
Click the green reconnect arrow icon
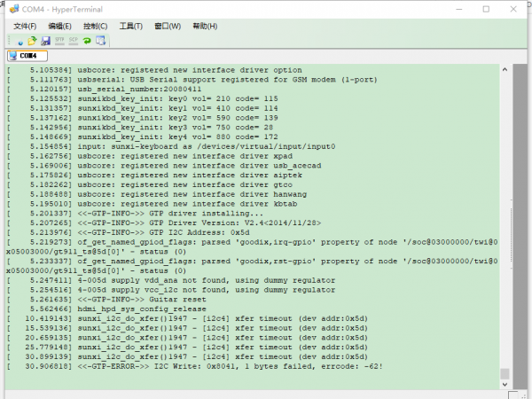pos(87,41)
